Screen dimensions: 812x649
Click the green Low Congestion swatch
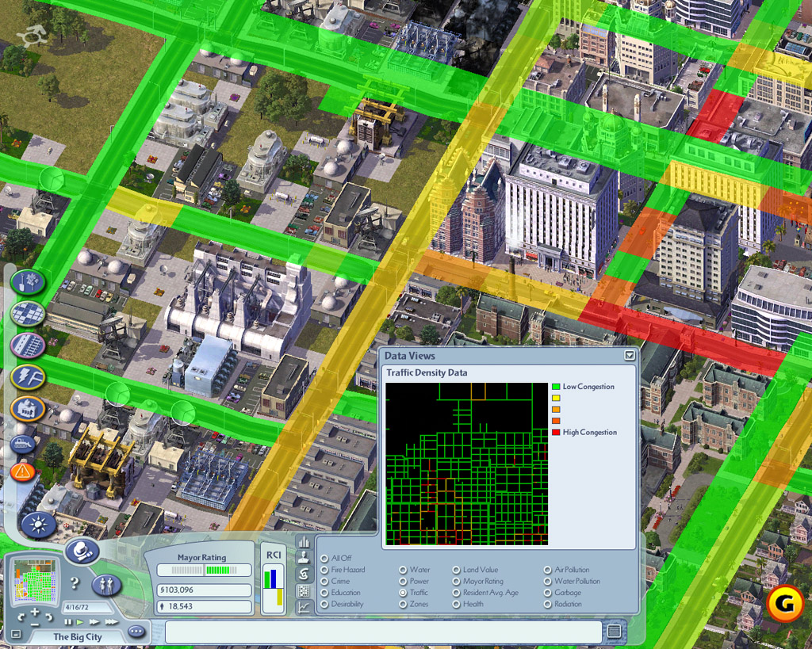(x=556, y=387)
